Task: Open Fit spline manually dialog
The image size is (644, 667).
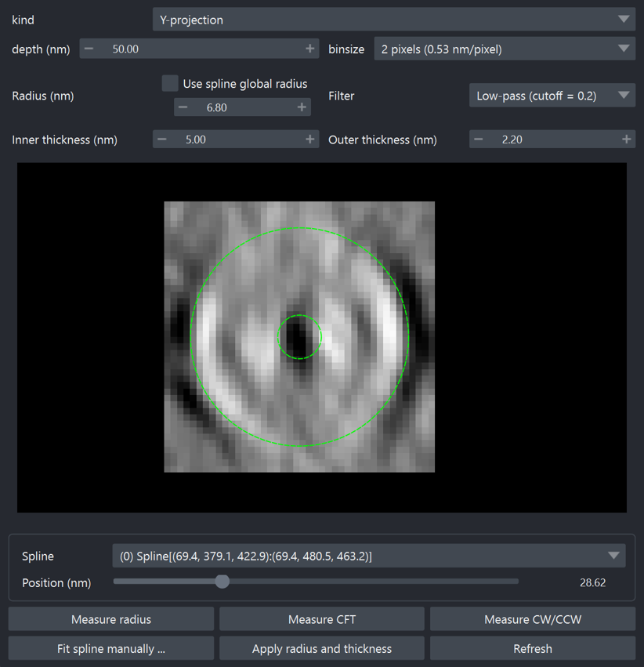Action: pos(111,649)
